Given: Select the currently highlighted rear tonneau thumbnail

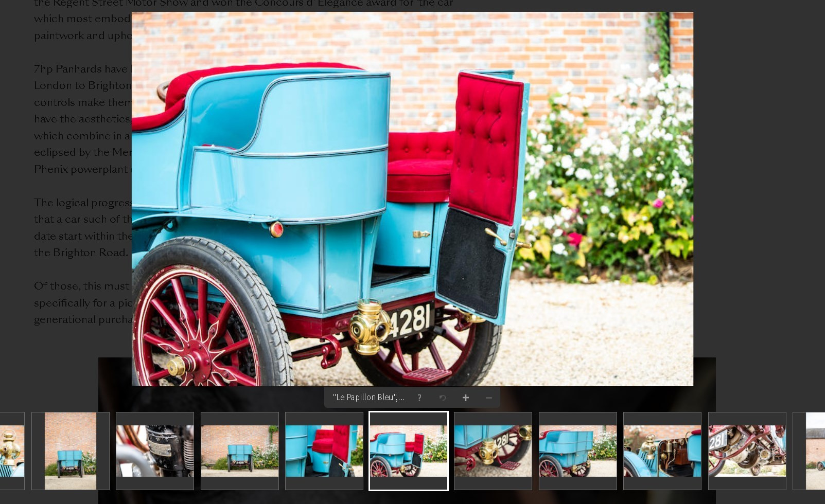Looking at the screenshot, I should (409, 451).
